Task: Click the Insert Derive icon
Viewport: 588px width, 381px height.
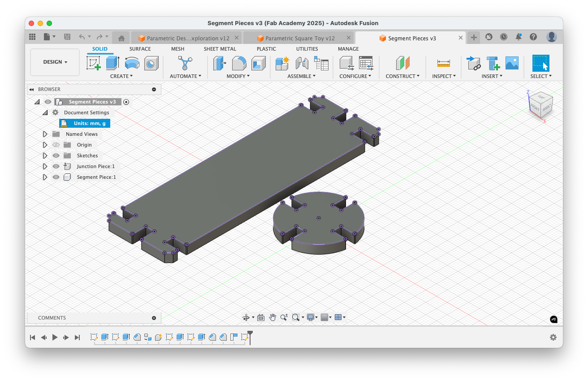Action: coord(473,63)
